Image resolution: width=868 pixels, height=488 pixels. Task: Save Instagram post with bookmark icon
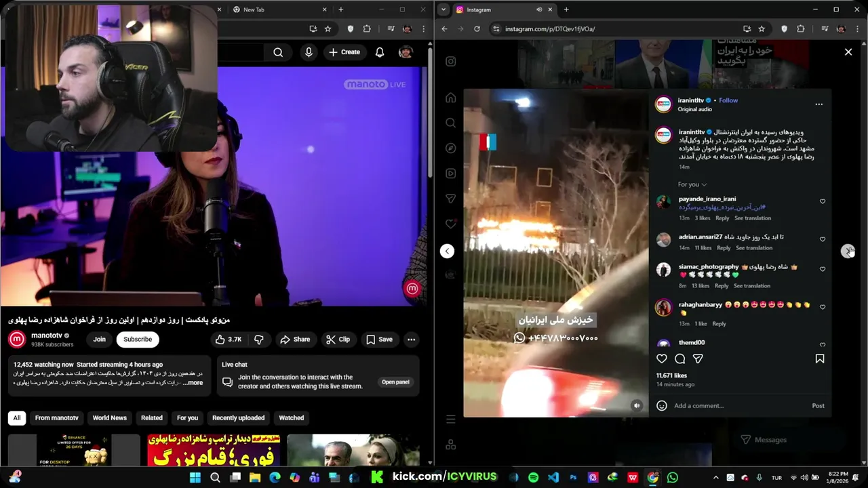click(x=819, y=359)
